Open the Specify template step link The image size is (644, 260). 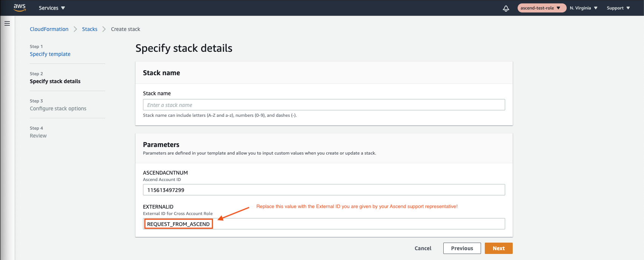click(50, 54)
